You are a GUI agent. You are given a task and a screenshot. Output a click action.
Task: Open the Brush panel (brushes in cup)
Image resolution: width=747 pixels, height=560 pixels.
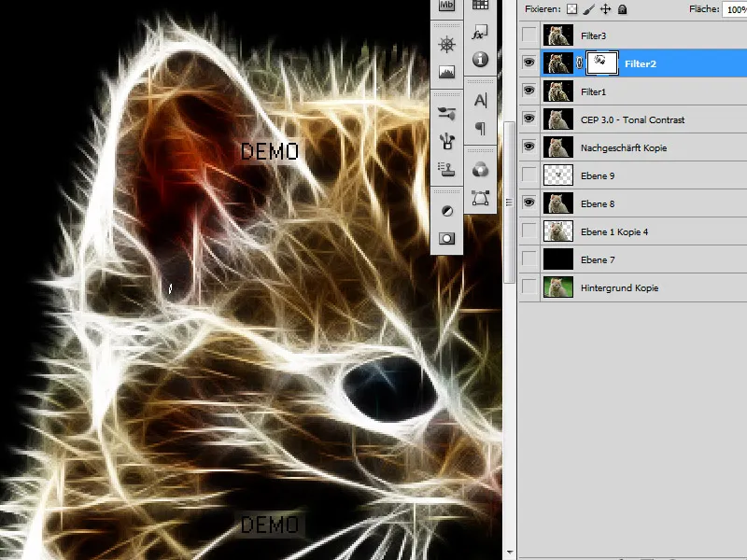click(446, 141)
